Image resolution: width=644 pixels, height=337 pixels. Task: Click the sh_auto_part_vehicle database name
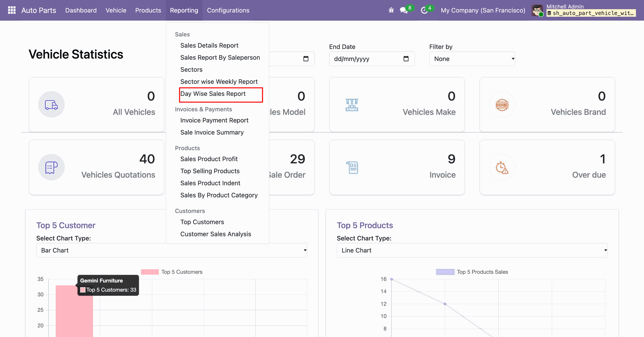(591, 13)
